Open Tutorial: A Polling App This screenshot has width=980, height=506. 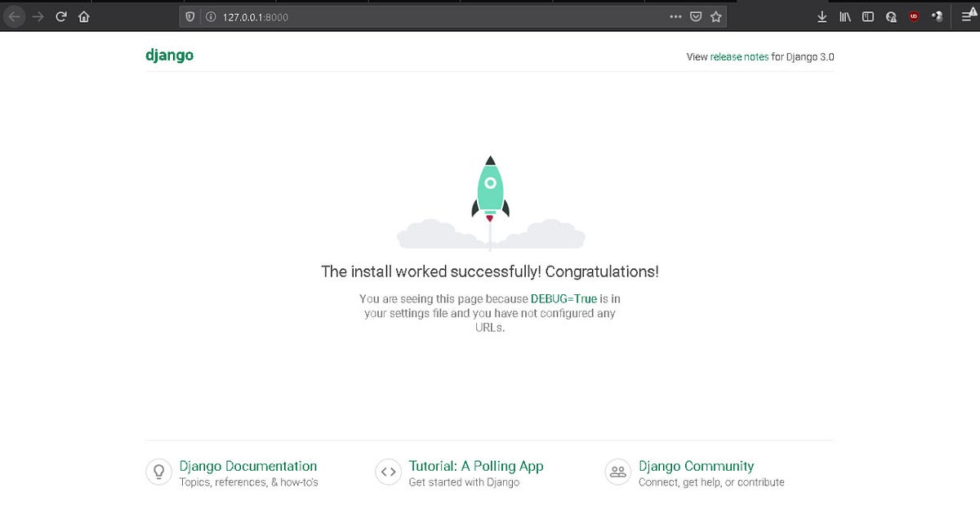click(475, 466)
